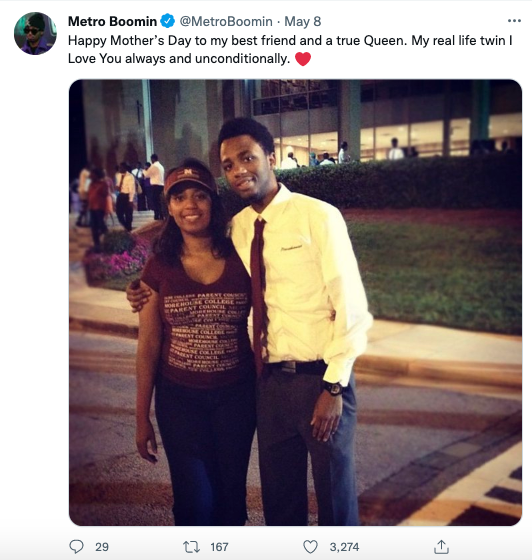Image resolution: width=532 pixels, height=560 pixels.
Task: Open the three-dot more options menu
Action: 514,21
